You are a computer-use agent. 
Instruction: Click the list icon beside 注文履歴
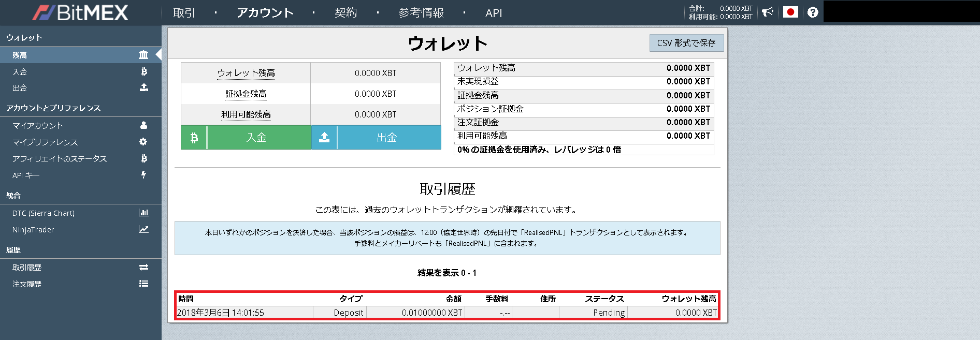pyautogui.click(x=143, y=284)
